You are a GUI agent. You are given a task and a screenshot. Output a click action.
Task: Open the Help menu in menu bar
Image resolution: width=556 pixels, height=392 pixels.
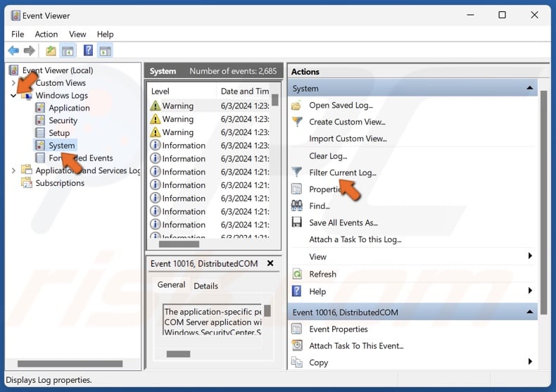(x=105, y=34)
